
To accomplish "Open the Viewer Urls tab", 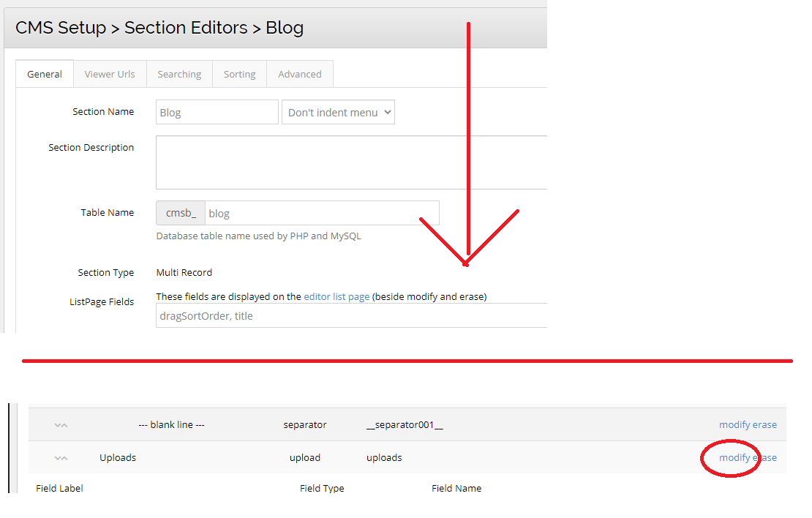I will tap(110, 74).
